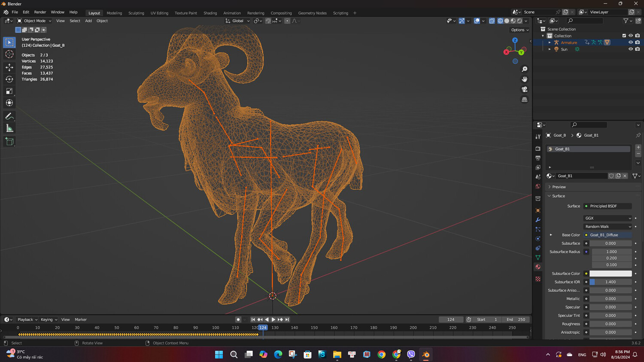Viewport: 644px width, 362px height.
Task: Open the Object Mode dropdown
Action: tap(34, 21)
